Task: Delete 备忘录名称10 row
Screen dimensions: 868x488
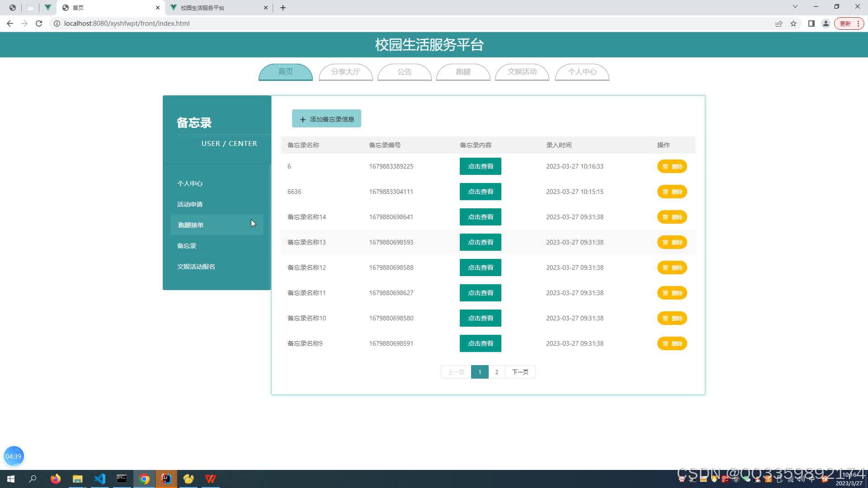Action: pos(672,318)
